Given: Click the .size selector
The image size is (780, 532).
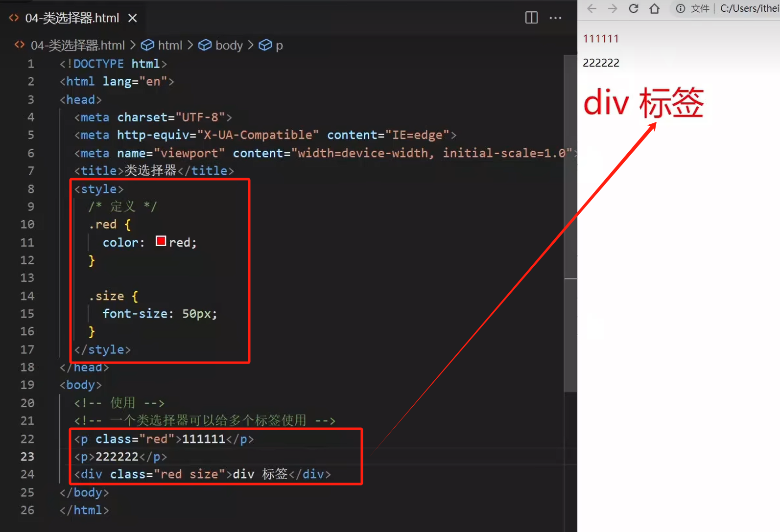Looking at the screenshot, I should (x=106, y=296).
